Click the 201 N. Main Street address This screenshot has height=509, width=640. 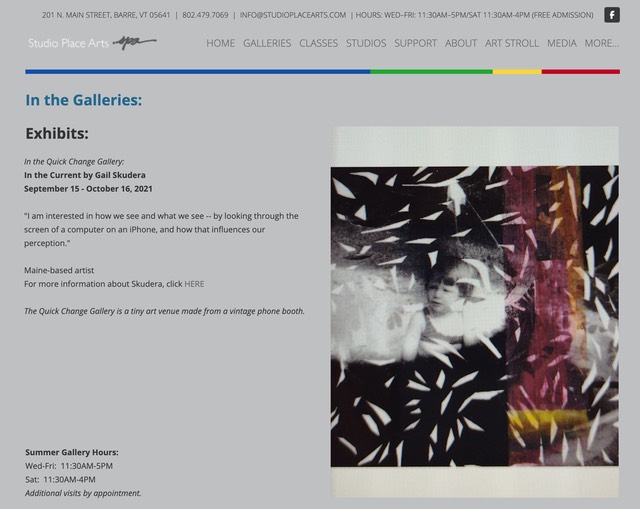point(106,15)
